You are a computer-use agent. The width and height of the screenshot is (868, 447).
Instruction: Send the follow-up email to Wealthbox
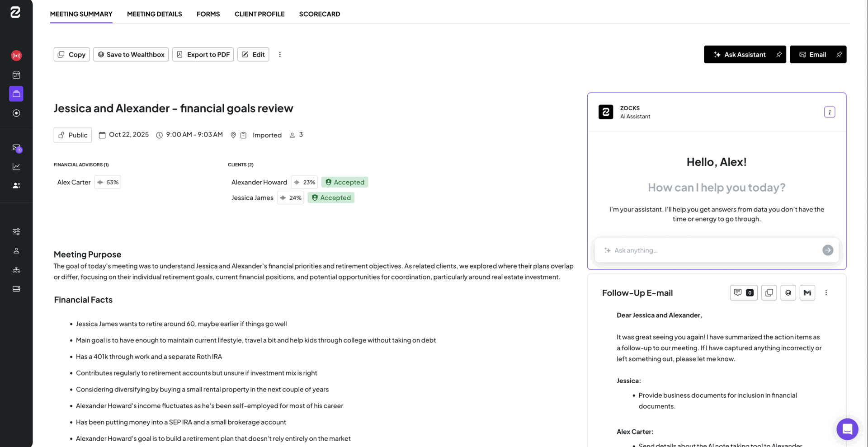point(788,292)
